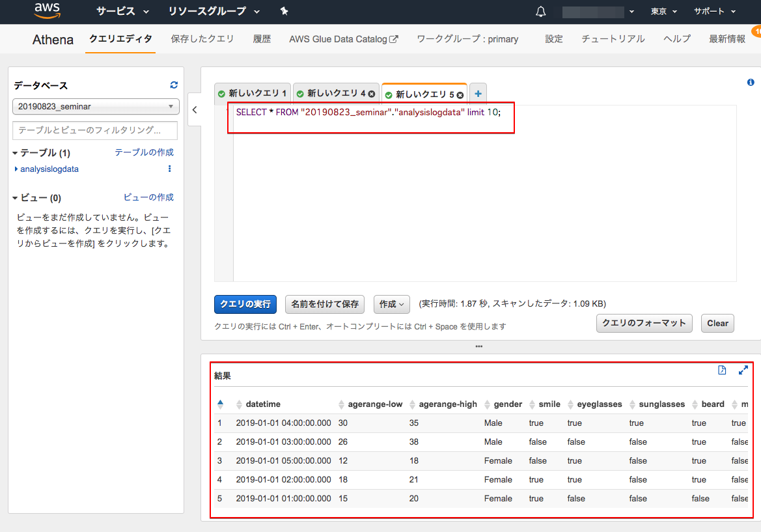Click ビューの作成 link
The width and height of the screenshot is (761, 532).
(x=148, y=197)
